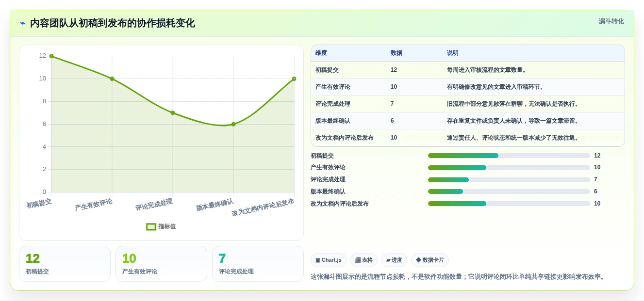
Task: Click the 说明 column header
Action: pyautogui.click(x=453, y=53)
